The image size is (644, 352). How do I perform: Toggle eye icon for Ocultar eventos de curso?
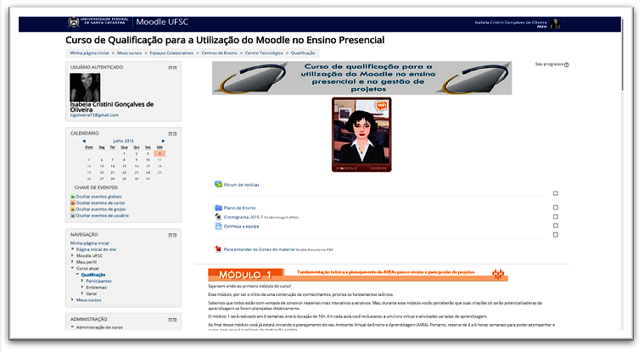(73, 203)
